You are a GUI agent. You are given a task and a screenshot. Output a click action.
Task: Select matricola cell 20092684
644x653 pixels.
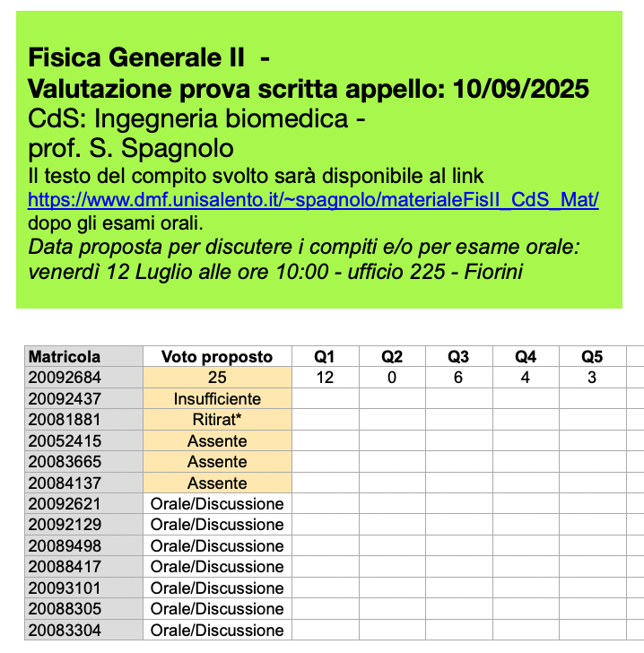pos(65,378)
